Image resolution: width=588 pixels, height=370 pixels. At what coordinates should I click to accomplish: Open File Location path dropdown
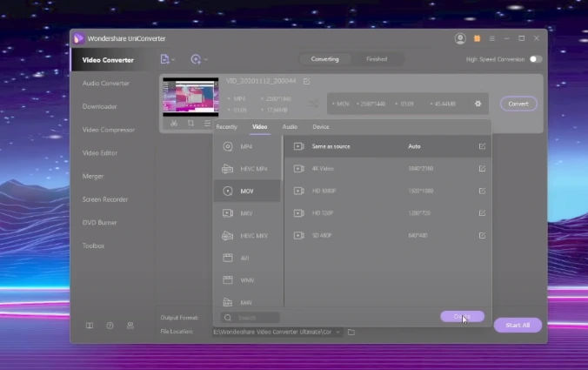coord(337,332)
